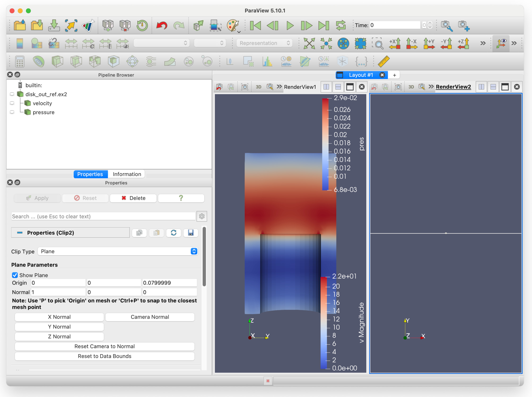Viewport: 532px width, 397px height.
Task: Play the animation
Action: 290,25
